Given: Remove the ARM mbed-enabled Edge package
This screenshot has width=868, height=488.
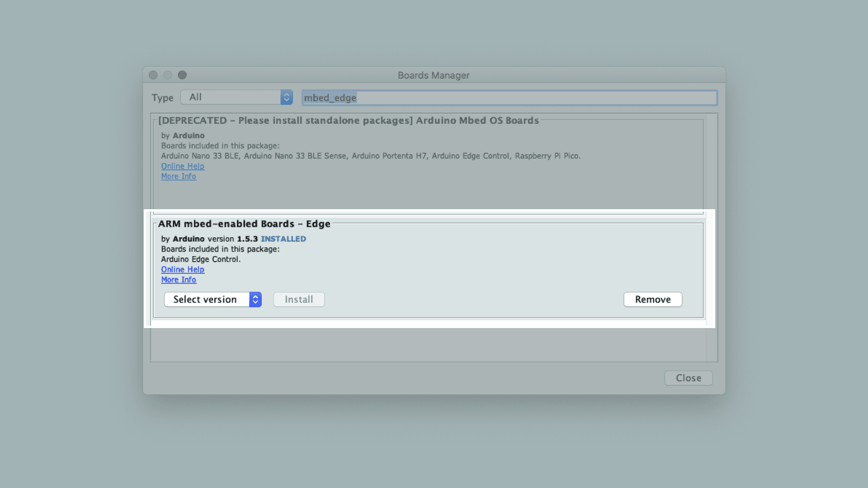Looking at the screenshot, I should (x=652, y=300).
